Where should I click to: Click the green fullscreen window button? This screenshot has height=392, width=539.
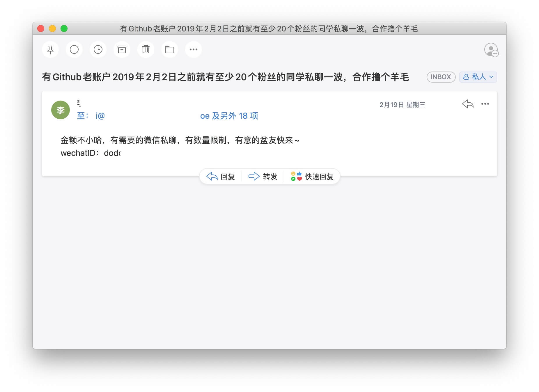pyautogui.click(x=64, y=28)
